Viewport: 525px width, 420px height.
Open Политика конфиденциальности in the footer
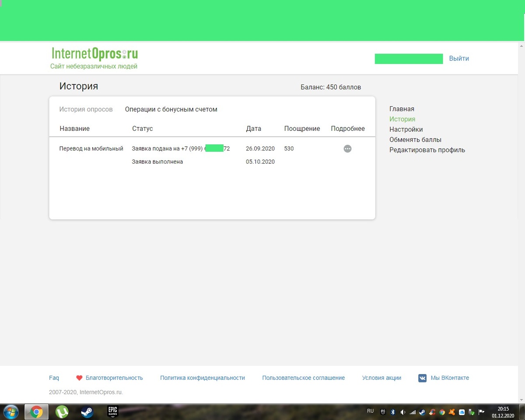(x=203, y=378)
